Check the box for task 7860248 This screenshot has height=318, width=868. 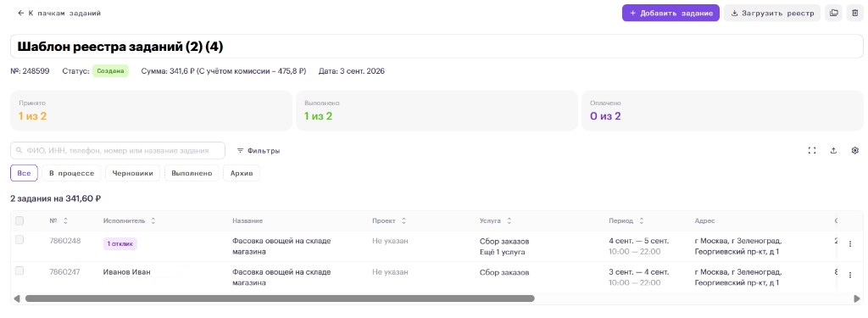pyautogui.click(x=19, y=239)
